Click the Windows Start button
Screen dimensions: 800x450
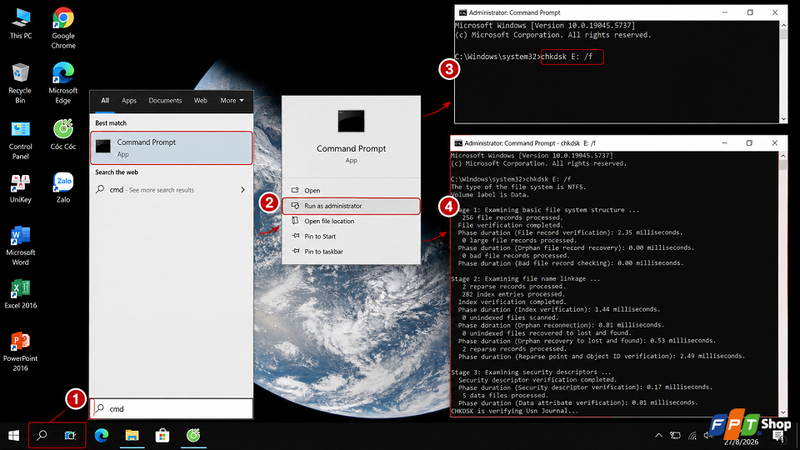tap(14, 436)
